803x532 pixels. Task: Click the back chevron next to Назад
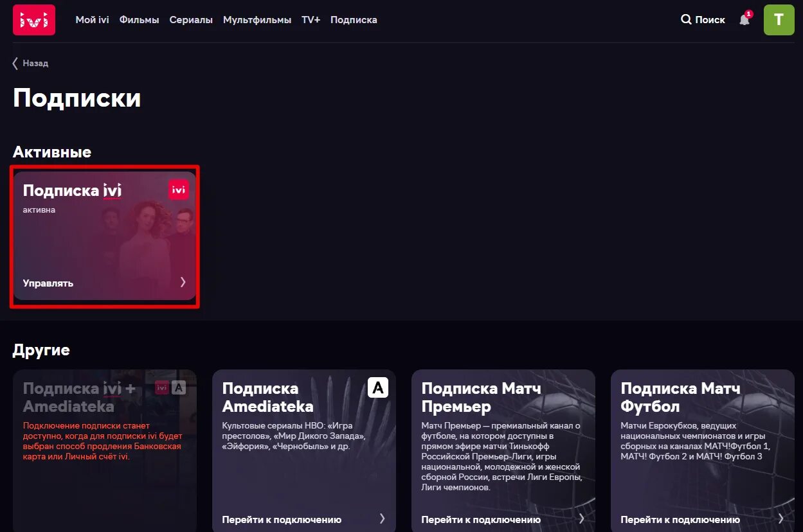pos(15,63)
